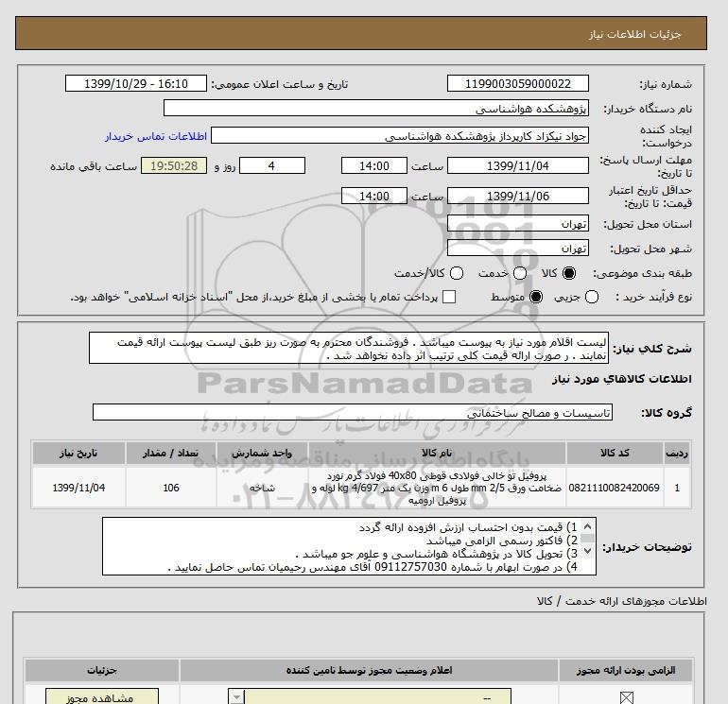Click the buyer organization name field
The width and height of the screenshot is (728, 704).
pyautogui.click(x=376, y=108)
